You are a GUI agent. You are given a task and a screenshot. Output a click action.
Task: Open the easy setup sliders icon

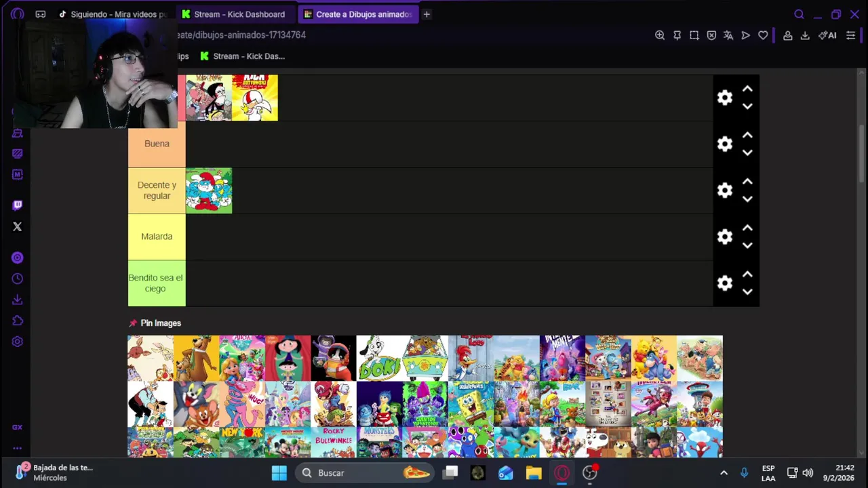click(x=851, y=35)
